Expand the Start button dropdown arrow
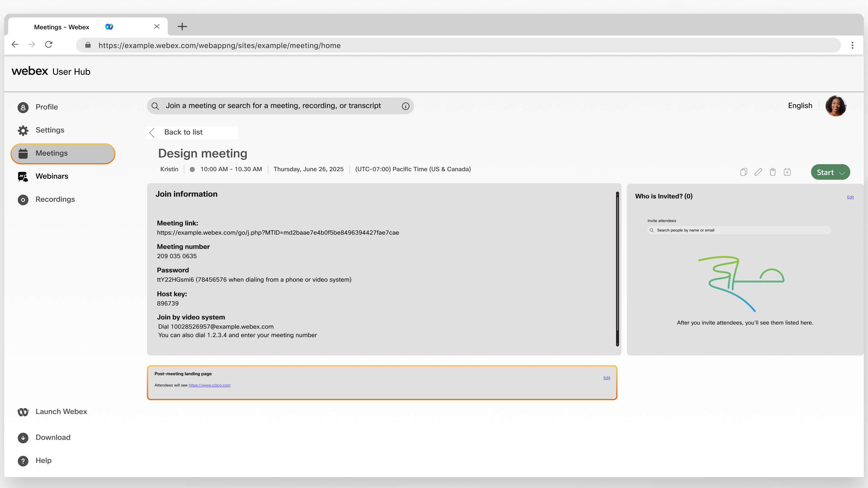 842,173
